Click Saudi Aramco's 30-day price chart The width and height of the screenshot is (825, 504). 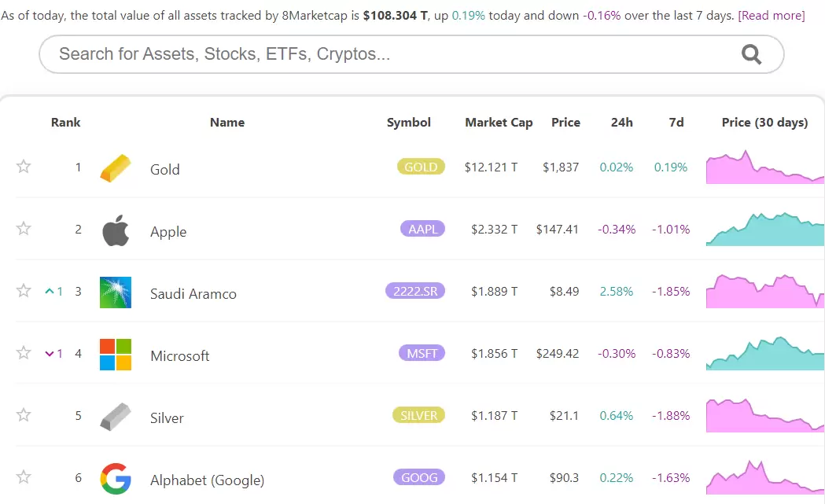pyautogui.click(x=765, y=292)
